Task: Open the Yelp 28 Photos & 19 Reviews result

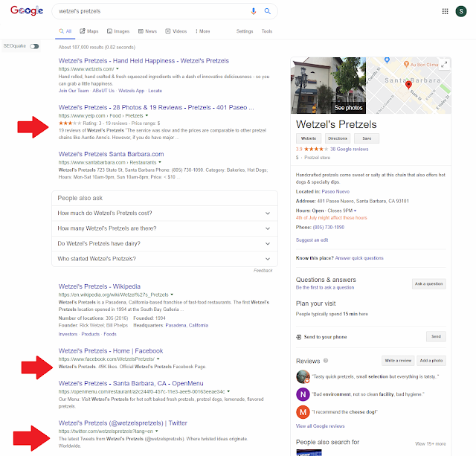Action: pyautogui.click(x=156, y=107)
